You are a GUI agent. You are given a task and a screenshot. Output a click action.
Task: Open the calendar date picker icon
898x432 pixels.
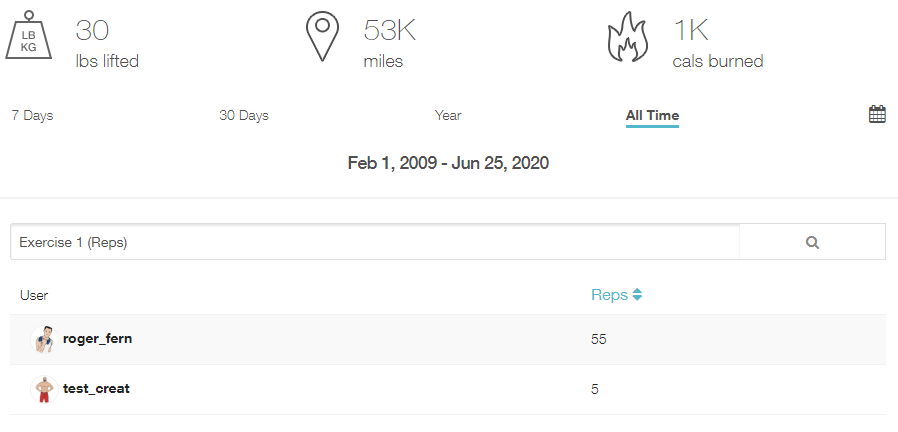point(877,114)
